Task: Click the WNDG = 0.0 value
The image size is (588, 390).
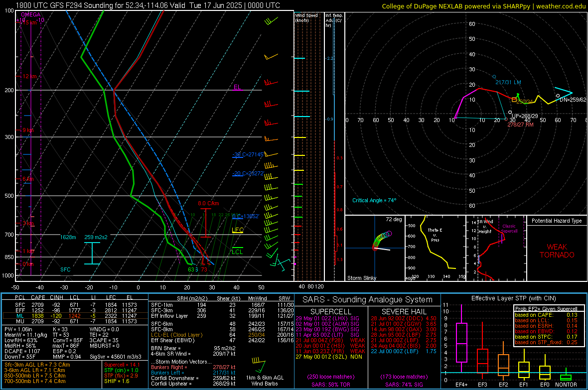Action: (x=104, y=329)
